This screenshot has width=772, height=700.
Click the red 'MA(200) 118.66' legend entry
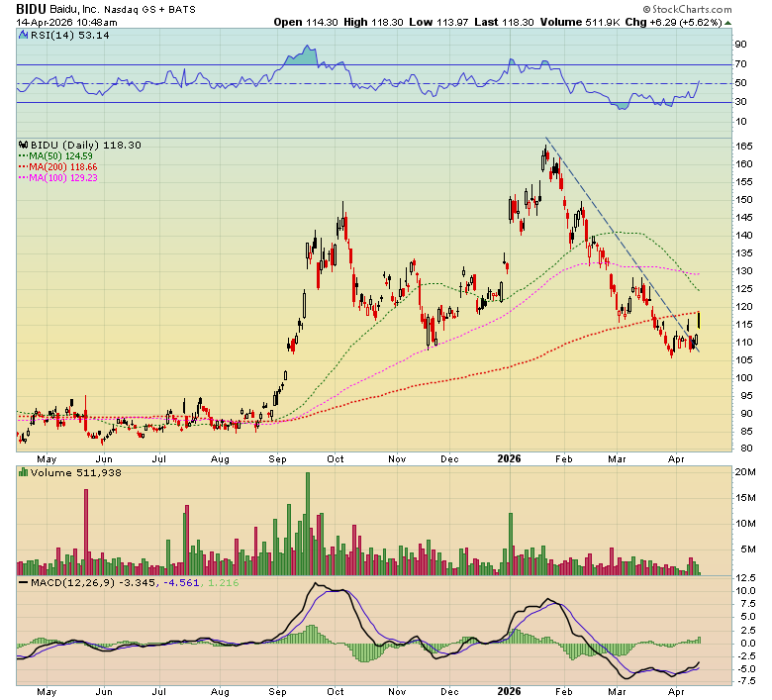[x=58, y=167]
